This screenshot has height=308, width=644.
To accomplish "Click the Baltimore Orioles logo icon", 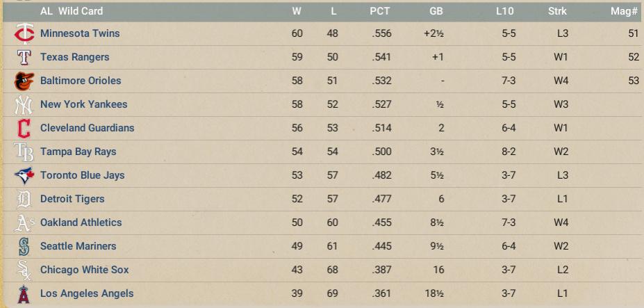I will (24, 81).
